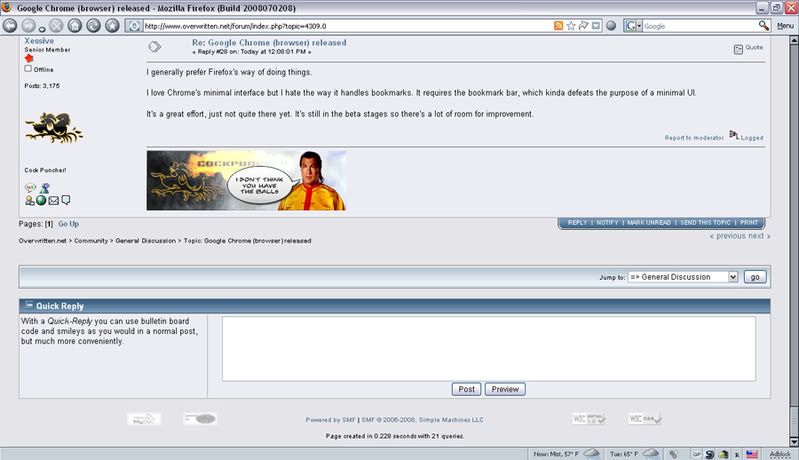Focus the Google search box
The height and width of the screenshot is (460, 799).
click(x=700, y=26)
